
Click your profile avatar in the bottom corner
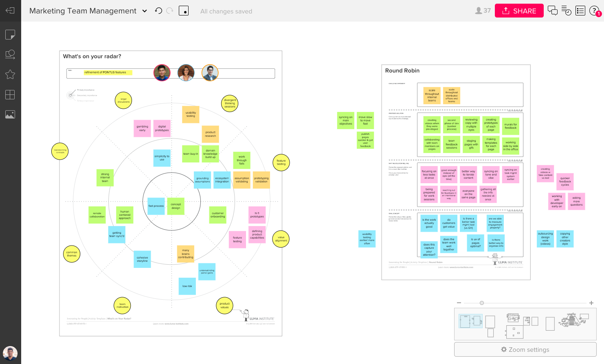click(10, 353)
